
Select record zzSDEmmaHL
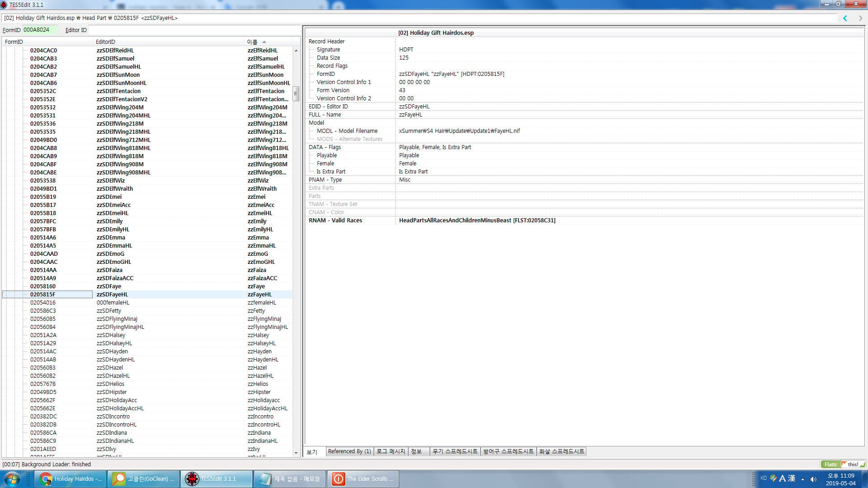(147, 245)
